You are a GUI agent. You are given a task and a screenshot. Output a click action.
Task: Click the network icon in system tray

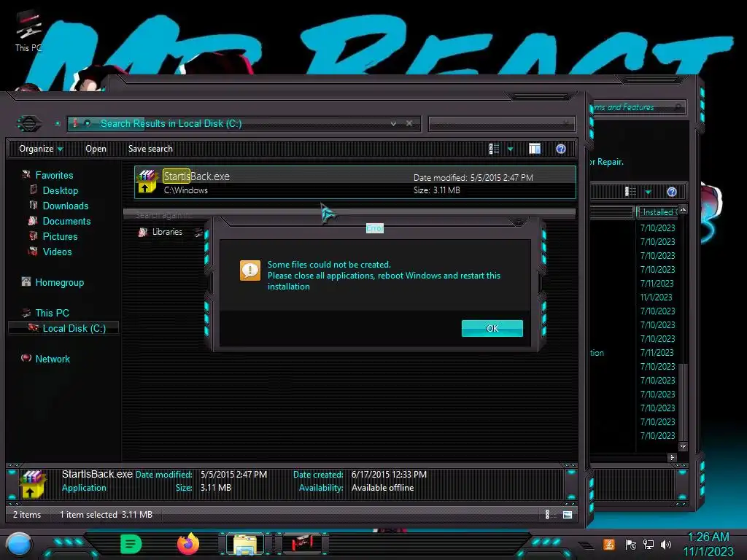(648, 544)
